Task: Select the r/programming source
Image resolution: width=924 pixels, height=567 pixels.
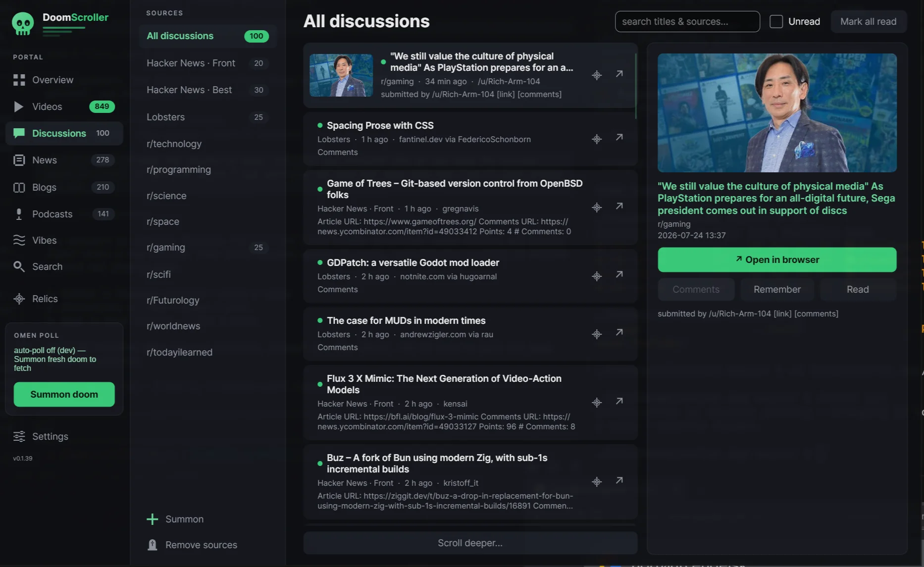Action: pos(207,169)
